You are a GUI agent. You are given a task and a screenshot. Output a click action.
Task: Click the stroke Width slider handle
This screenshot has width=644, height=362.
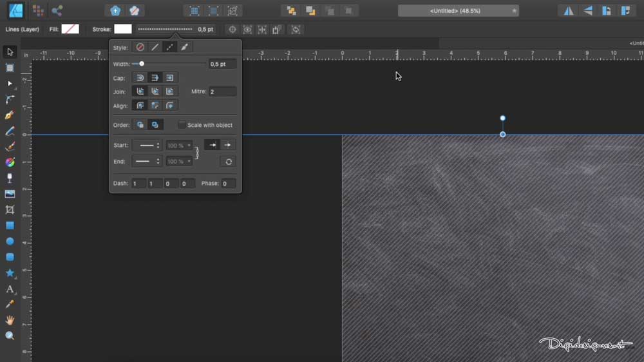tap(142, 64)
